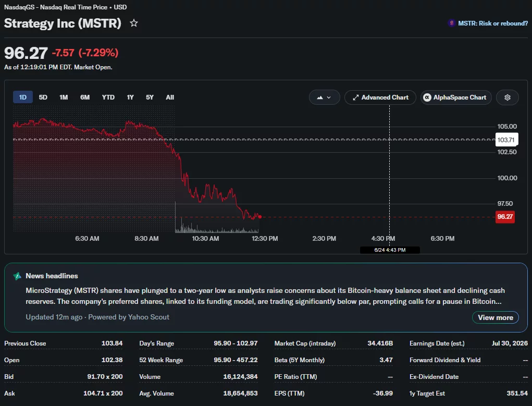The height and width of the screenshot is (406, 532).
Task: Click the Bid value 91.70 x 200
Action: point(105,376)
